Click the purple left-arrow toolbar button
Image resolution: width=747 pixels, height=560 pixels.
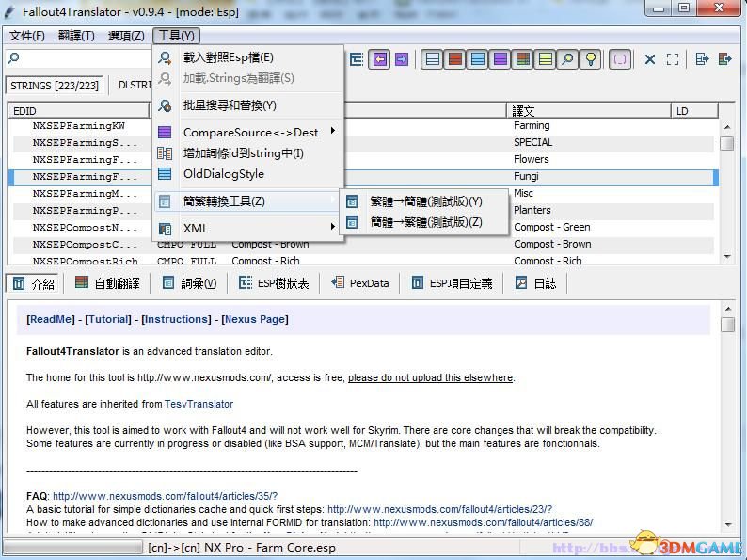pos(380,59)
